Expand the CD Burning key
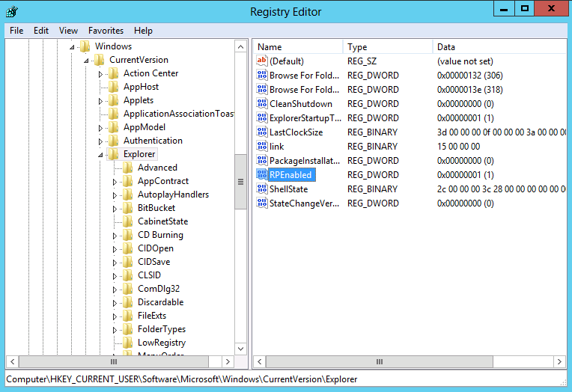This screenshot has width=572, height=392. pyautogui.click(x=115, y=236)
